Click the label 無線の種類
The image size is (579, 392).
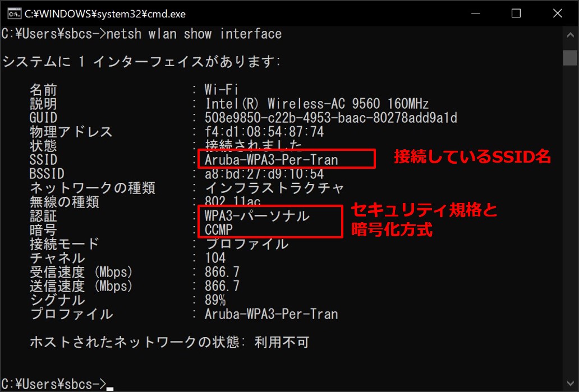tap(65, 202)
